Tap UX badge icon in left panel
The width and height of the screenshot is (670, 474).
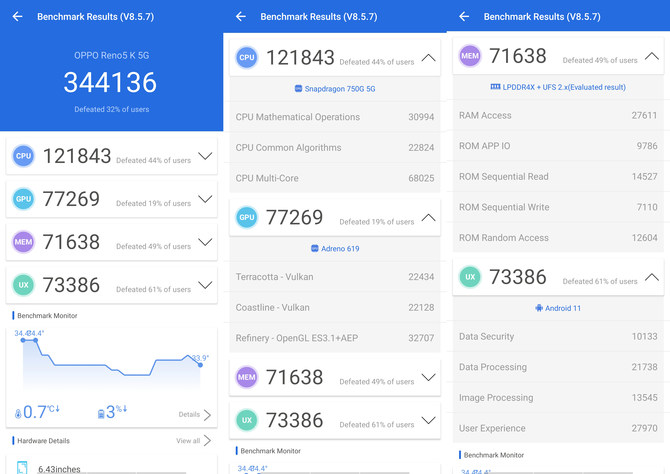pos(24,285)
